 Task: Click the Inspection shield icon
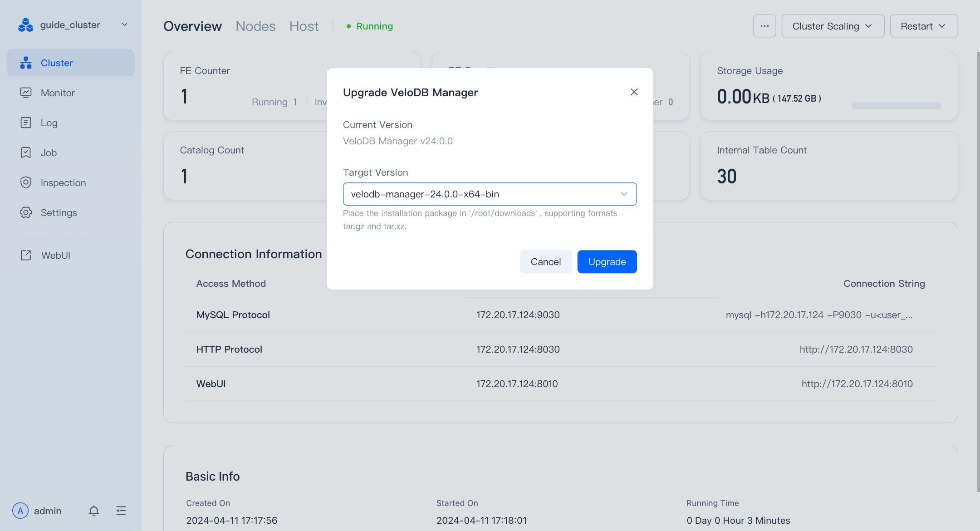pos(26,182)
